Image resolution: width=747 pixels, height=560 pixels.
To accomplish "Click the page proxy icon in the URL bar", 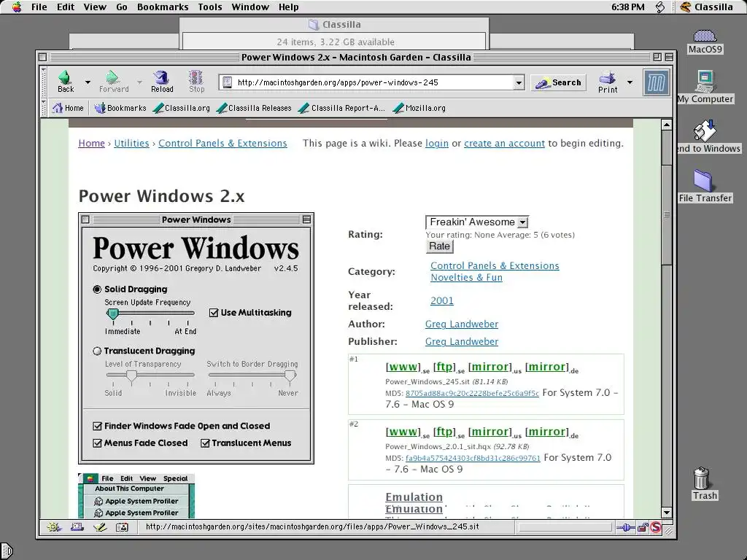I will [x=228, y=82].
